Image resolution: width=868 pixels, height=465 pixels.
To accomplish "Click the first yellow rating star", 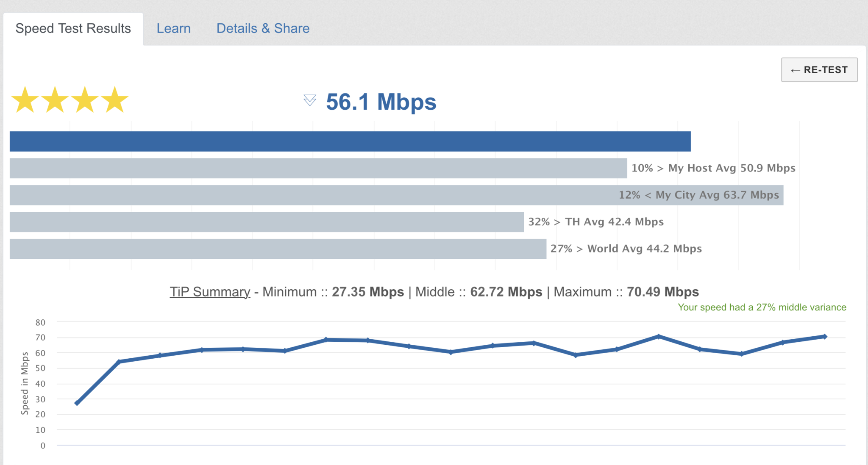I will pos(25,100).
